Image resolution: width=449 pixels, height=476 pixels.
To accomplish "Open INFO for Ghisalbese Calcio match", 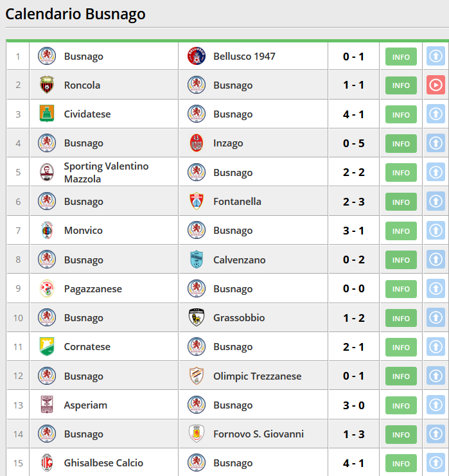I will point(401,463).
